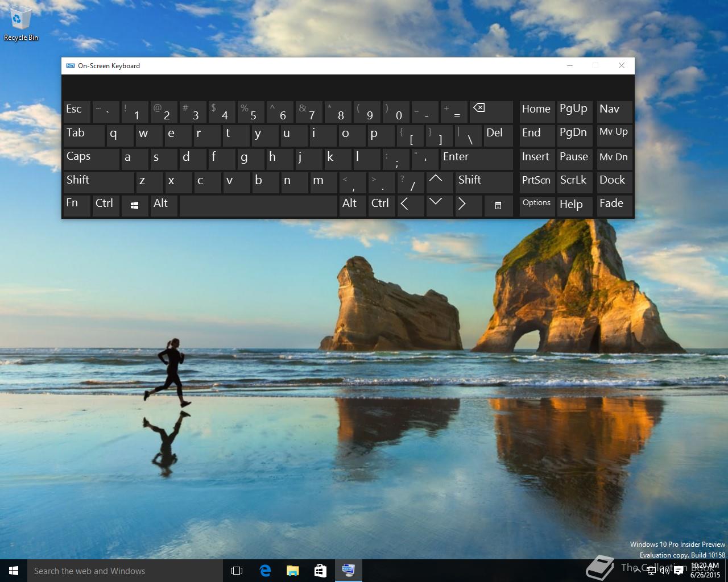Select the On-Screen Keyboard taskbar icon
The image size is (728, 582).
(348, 571)
